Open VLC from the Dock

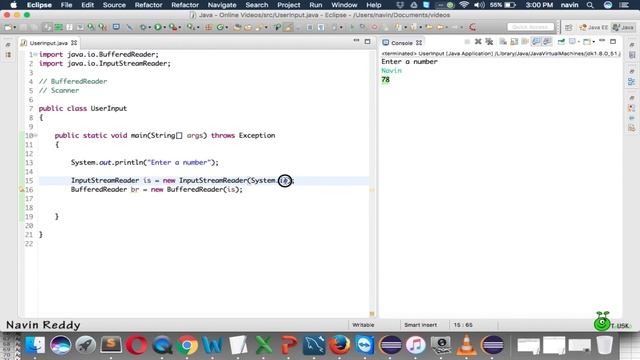[x=466, y=345]
